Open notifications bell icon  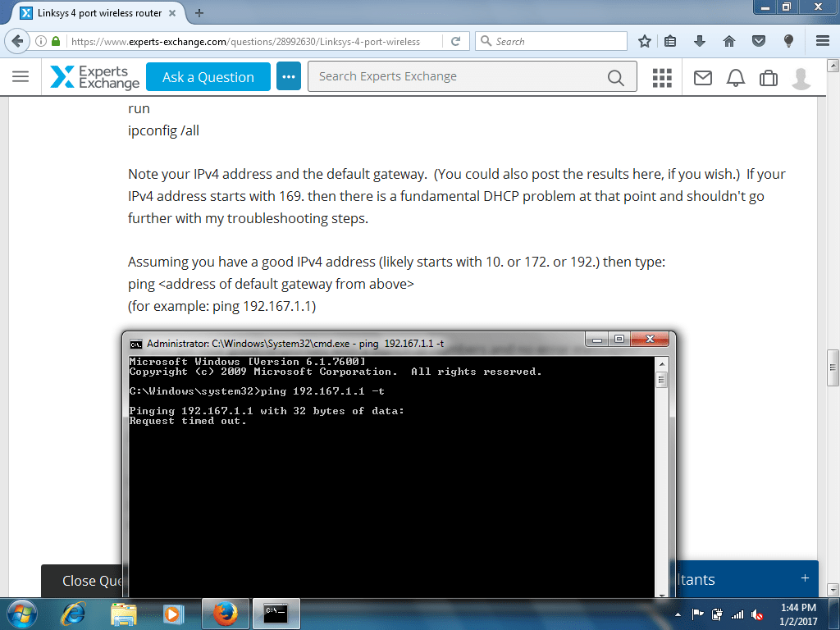click(x=736, y=78)
